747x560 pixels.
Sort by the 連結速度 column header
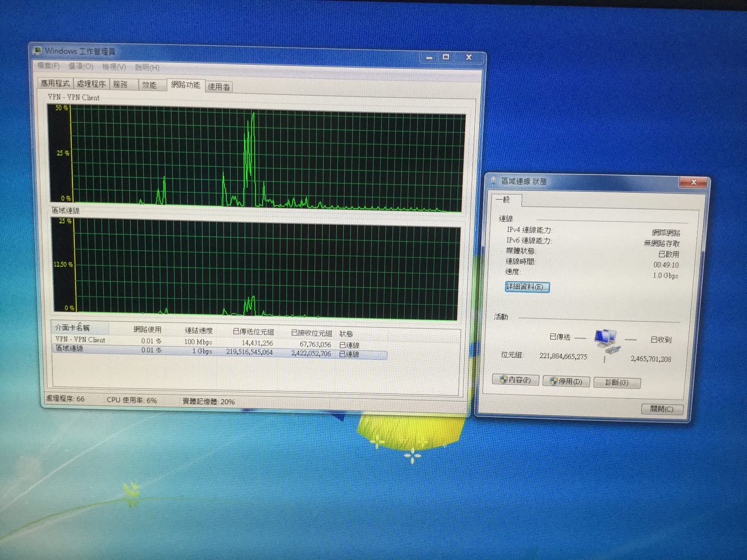(x=198, y=331)
